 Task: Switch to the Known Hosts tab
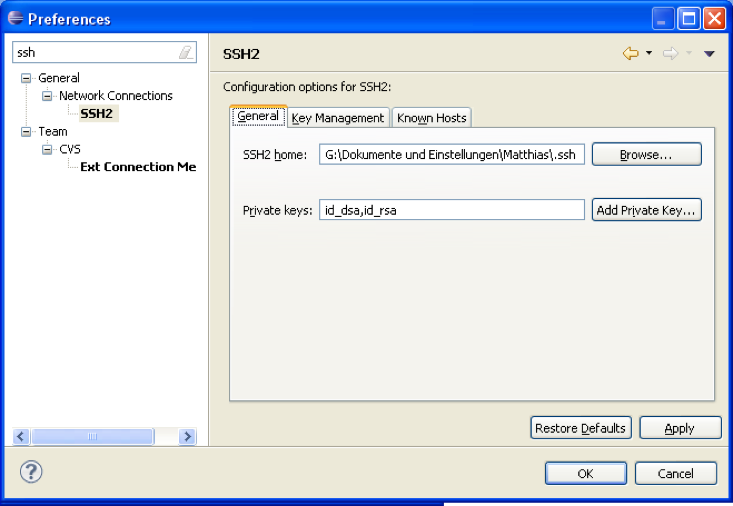coord(431,118)
